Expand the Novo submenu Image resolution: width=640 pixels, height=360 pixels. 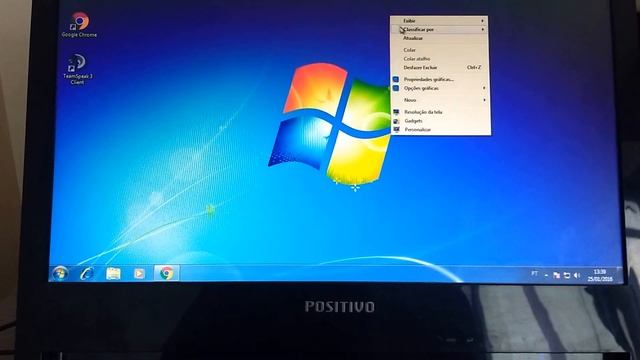click(440, 100)
